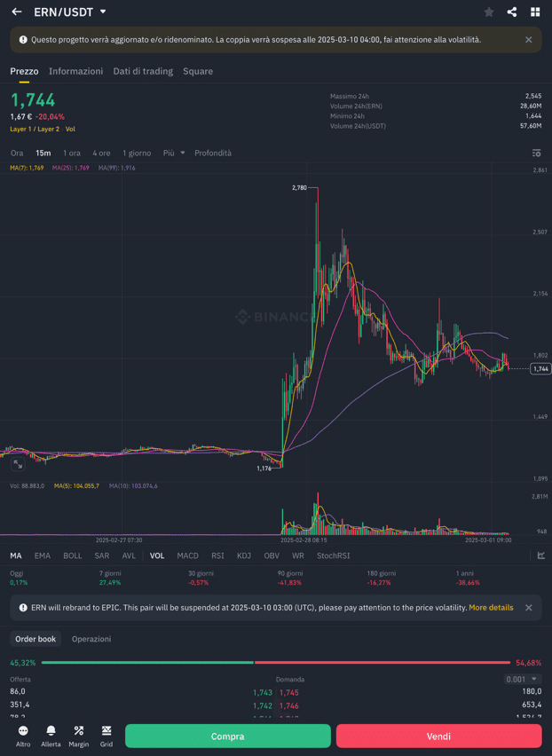The image size is (552, 756).
Task: Enable the StochRSI indicator
Action: point(333,555)
